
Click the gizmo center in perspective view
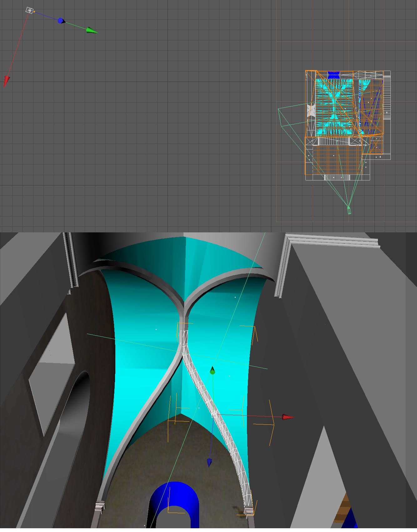pyautogui.click(x=214, y=414)
